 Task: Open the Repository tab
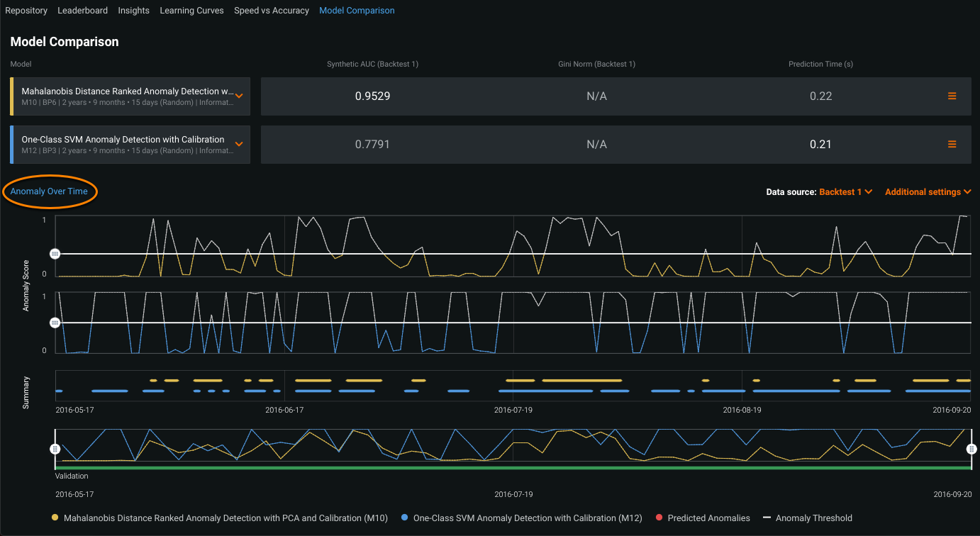tap(26, 11)
